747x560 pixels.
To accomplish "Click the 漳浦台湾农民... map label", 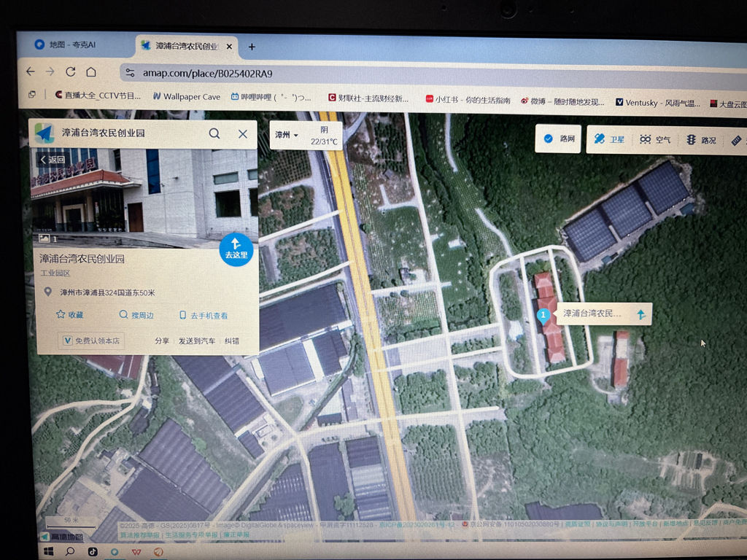I will (592, 314).
